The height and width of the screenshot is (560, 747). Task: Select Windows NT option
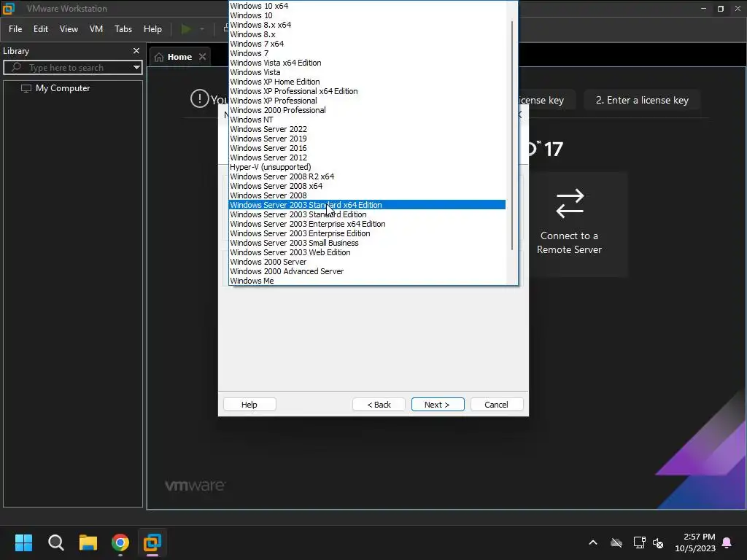[x=368, y=120]
